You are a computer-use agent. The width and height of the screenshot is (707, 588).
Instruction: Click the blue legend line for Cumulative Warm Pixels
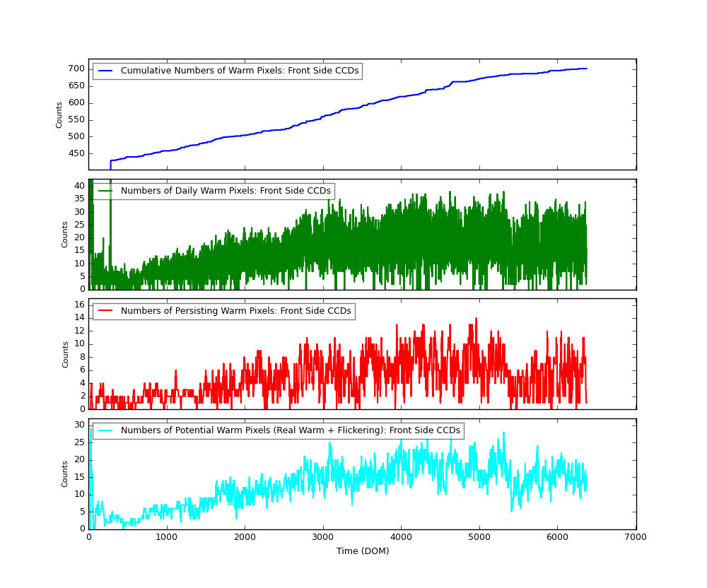(105, 71)
